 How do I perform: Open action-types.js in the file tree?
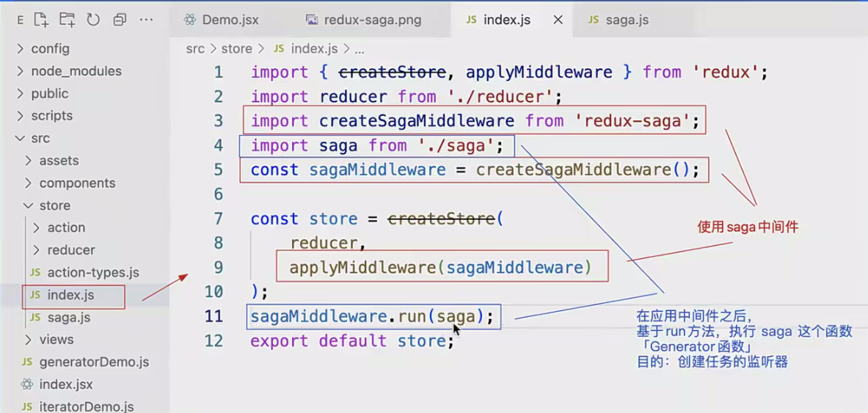pyautogui.click(x=92, y=272)
